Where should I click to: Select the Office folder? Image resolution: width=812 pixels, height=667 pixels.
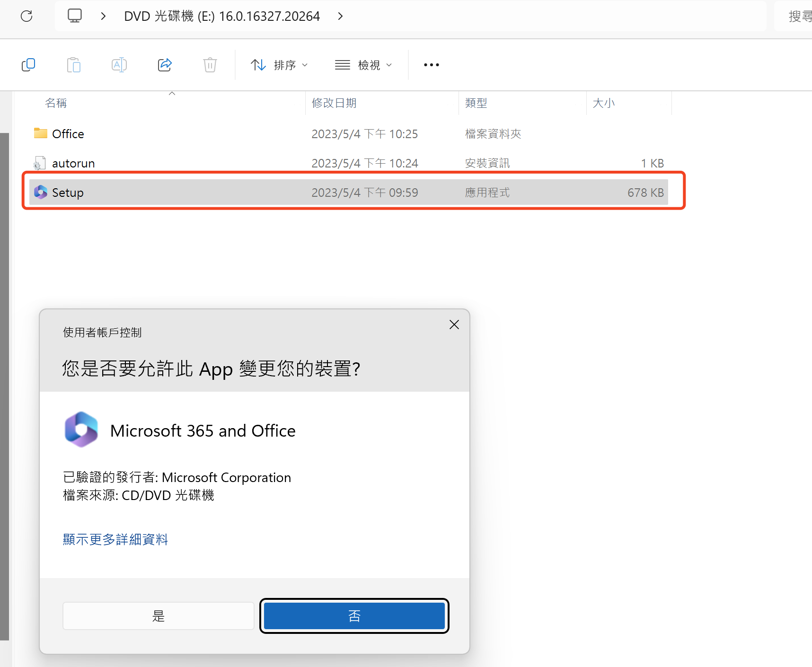(x=68, y=134)
